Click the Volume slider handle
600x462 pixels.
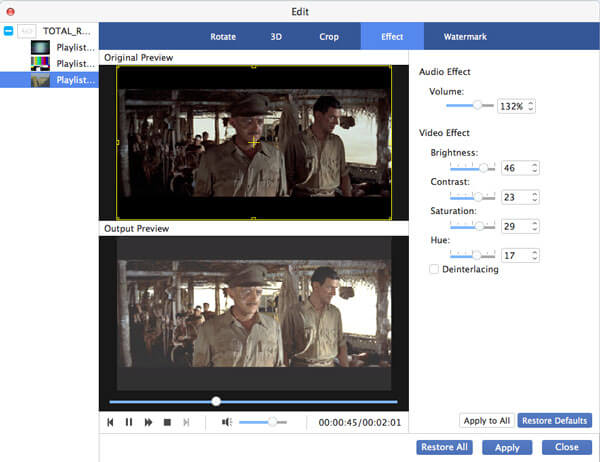point(477,105)
